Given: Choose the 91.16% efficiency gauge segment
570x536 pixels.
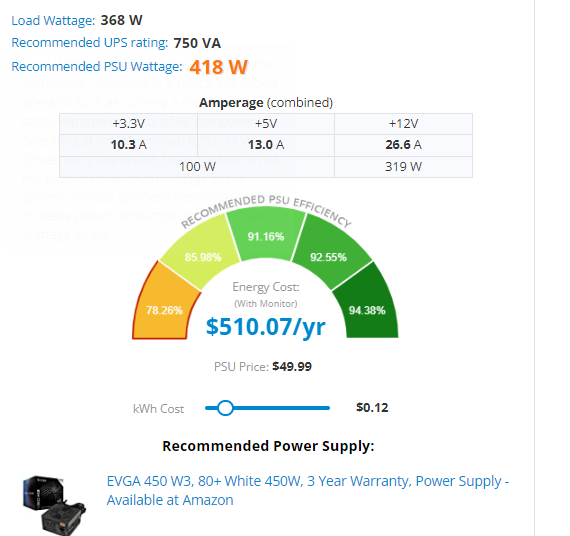Looking at the screenshot, I should [266, 233].
